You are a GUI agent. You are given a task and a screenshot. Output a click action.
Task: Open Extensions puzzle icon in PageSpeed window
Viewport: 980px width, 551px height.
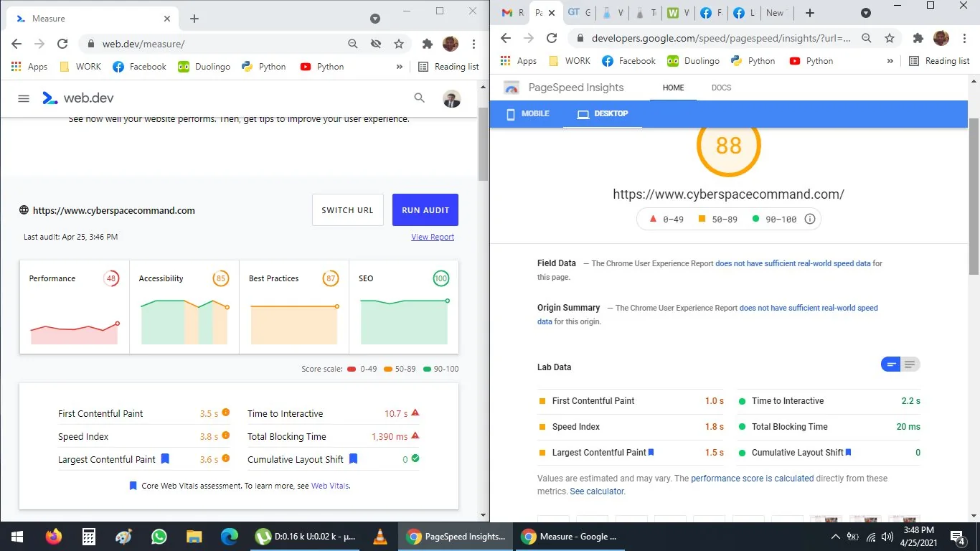[918, 38]
